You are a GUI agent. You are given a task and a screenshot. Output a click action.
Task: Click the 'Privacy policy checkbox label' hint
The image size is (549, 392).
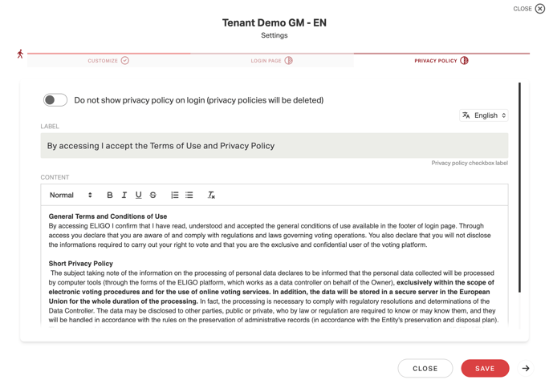pyautogui.click(x=470, y=163)
